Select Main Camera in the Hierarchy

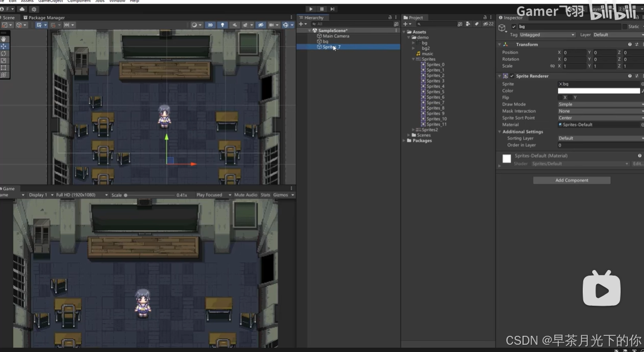(x=336, y=36)
